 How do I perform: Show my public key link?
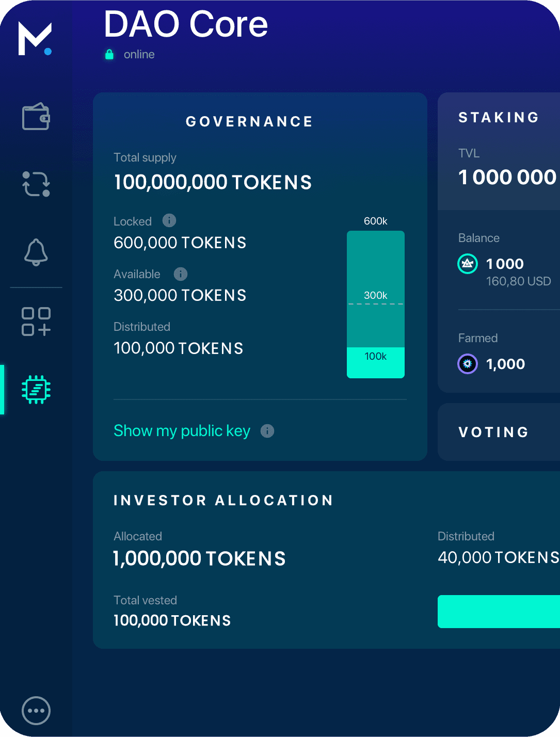click(x=182, y=431)
